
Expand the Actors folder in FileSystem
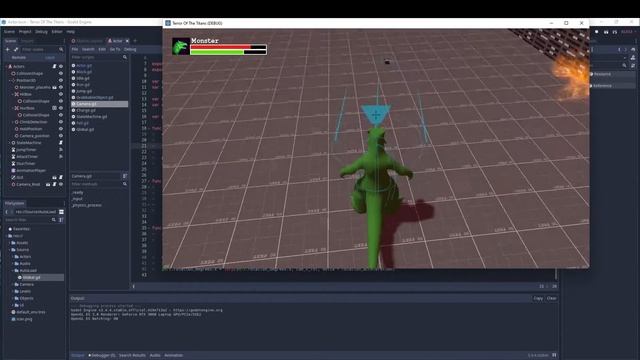click(x=13, y=257)
